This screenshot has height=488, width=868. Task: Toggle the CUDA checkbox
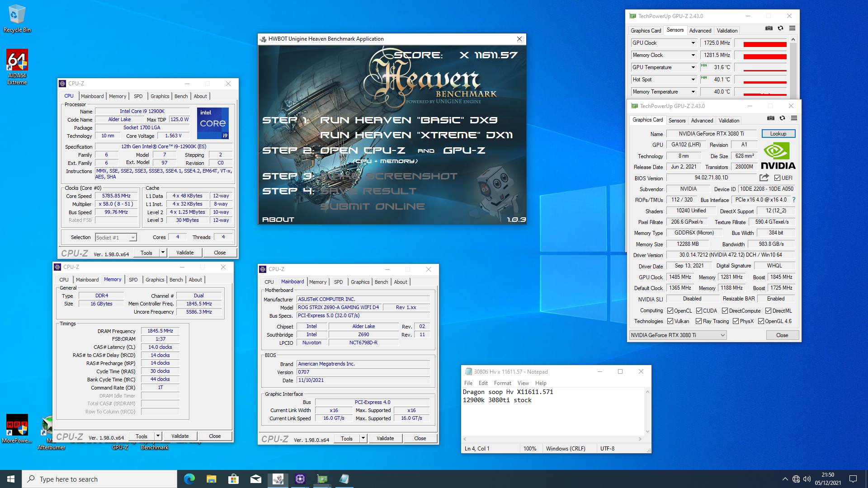click(x=699, y=310)
